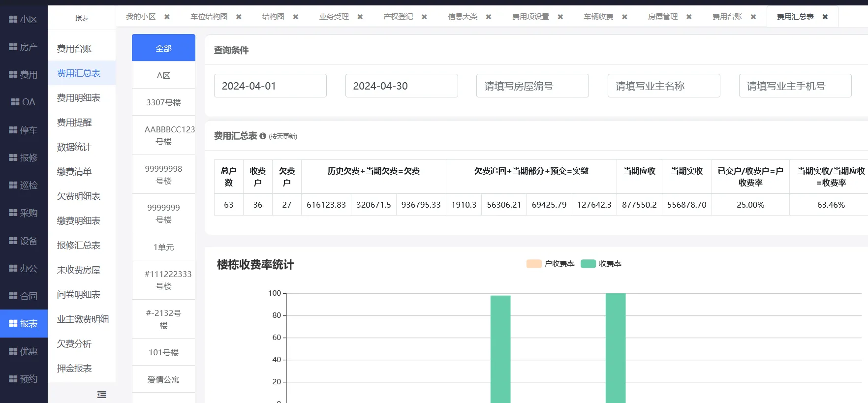Open 报修汇总表 in the report submenu
This screenshot has height=403, width=868.
click(x=82, y=246)
